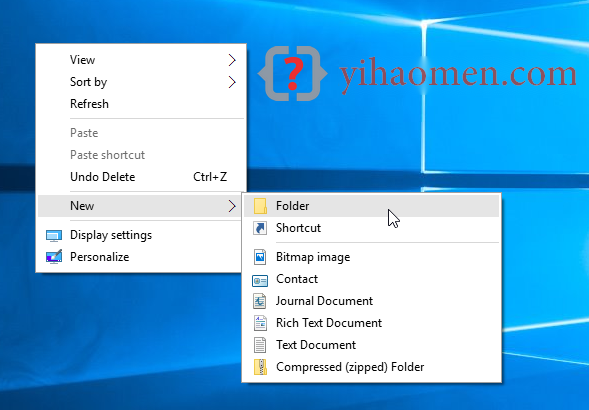
Task: Create a new Text Document
Action: pyautogui.click(x=372, y=345)
